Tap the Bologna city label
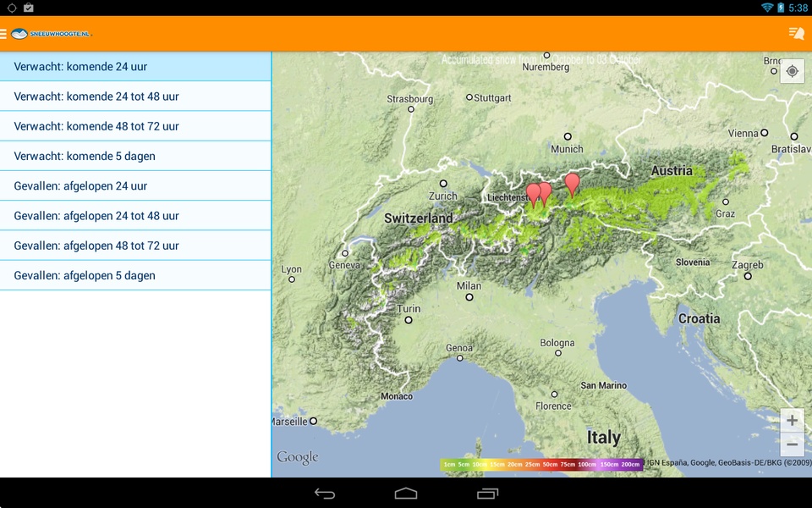Viewport: 812px width, 508px height. click(557, 343)
